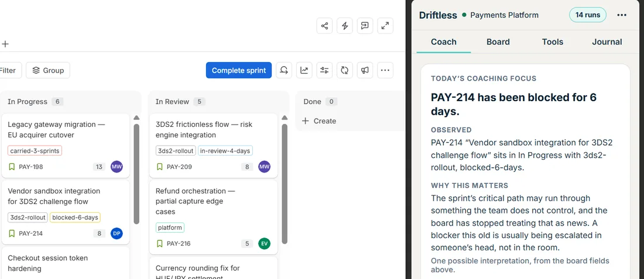This screenshot has height=279, width=644.
Task: Click the circular sync arrows icon
Action: click(x=345, y=70)
